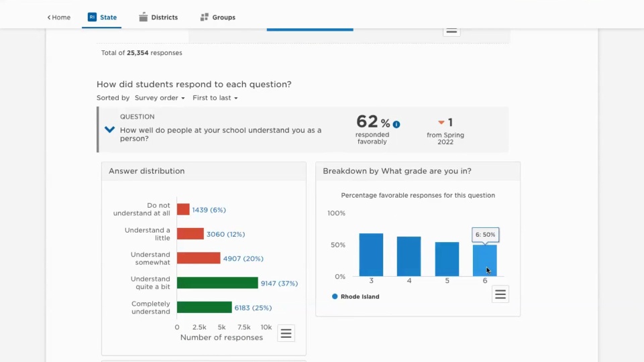Click the red 'Do not understand at all' bar

click(x=183, y=209)
